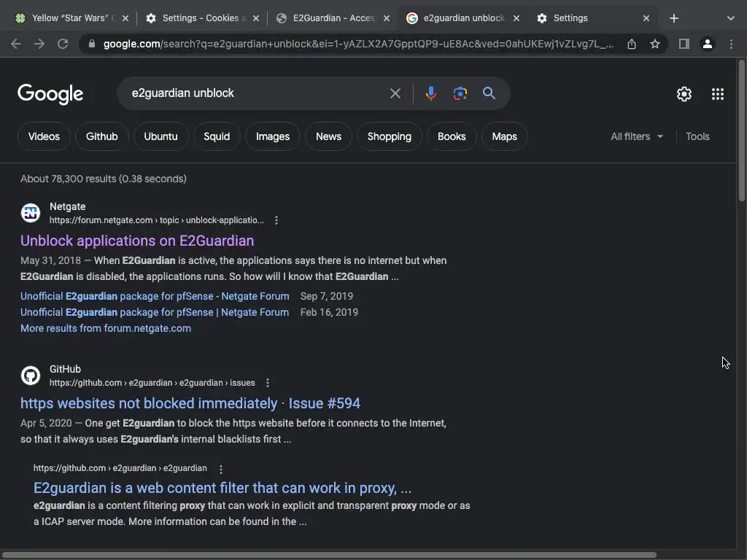The height and width of the screenshot is (560, 747).
Task: Open the browser side panel
Action: point(684,44)
